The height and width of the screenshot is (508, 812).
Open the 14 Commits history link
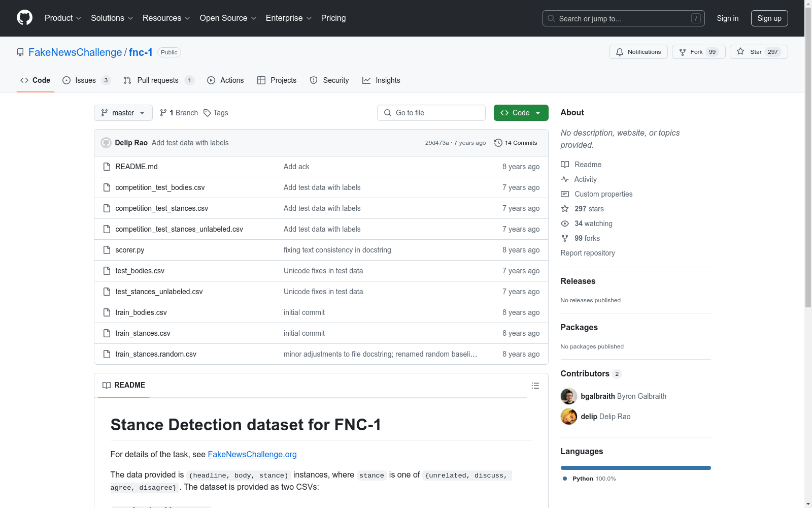coord(516,143)
